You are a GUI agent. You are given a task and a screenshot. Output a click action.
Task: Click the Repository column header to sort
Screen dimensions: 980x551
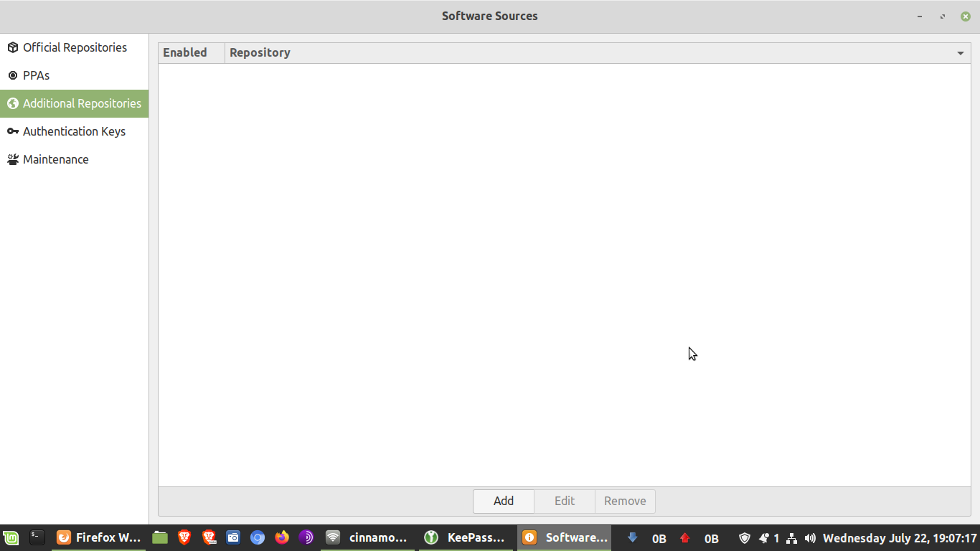click(x=260, y=52)
